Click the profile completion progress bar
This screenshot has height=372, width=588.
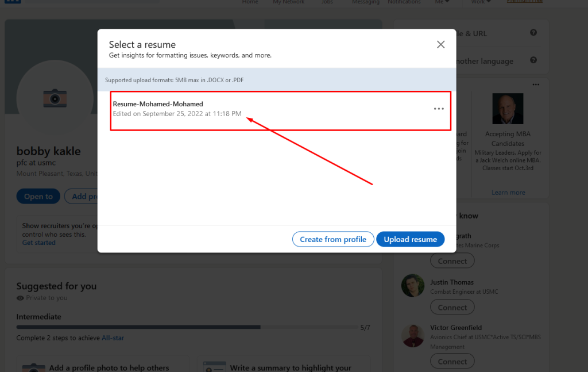185,327
